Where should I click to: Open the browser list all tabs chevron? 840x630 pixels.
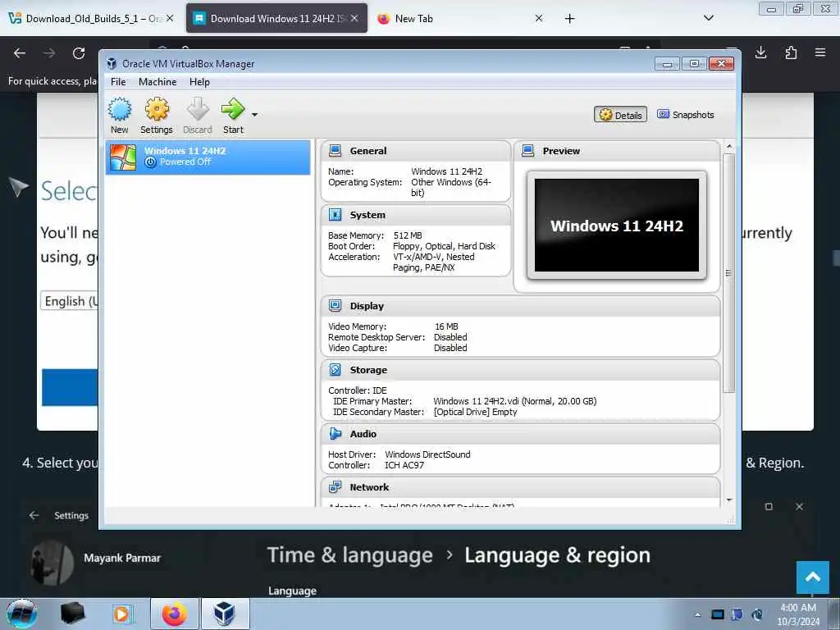click(x=708, y=18)
